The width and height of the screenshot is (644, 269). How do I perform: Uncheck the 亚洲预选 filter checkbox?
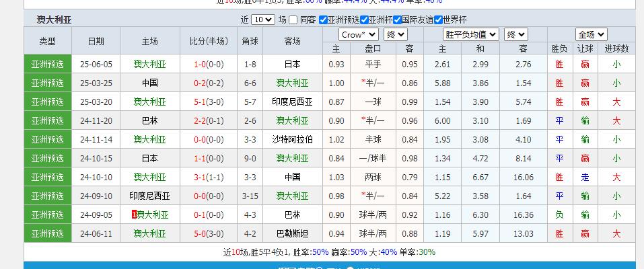point(324,20)
